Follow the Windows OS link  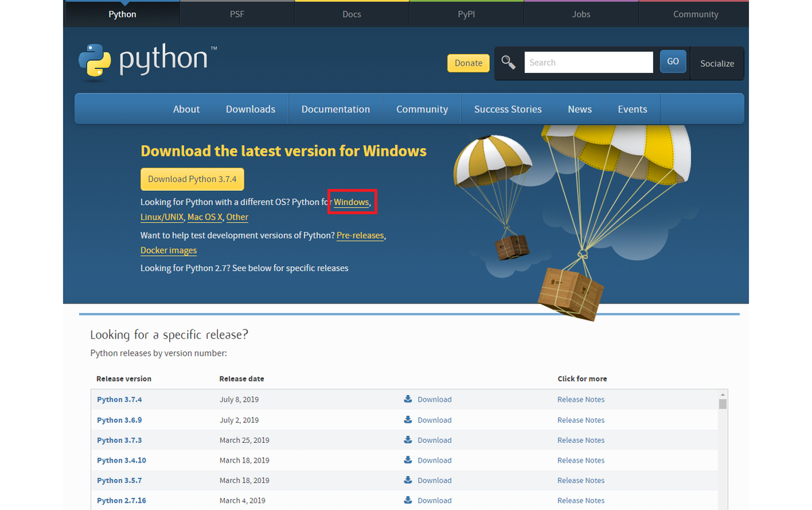(x=351, y=202)
